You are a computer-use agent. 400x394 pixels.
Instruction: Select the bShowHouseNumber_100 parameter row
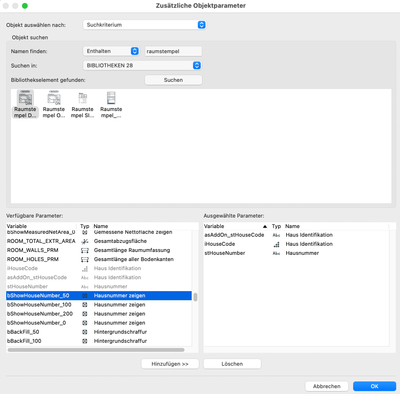(99, 305)
